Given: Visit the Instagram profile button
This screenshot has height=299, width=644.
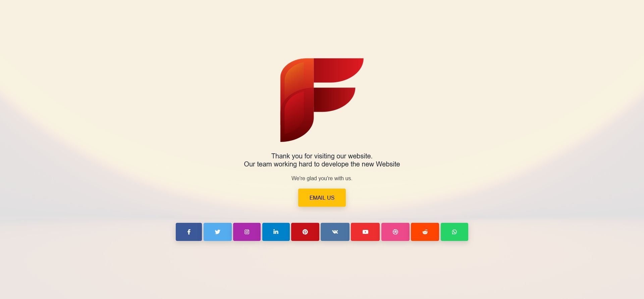Looking at the screenshot, I should point(247,232).
